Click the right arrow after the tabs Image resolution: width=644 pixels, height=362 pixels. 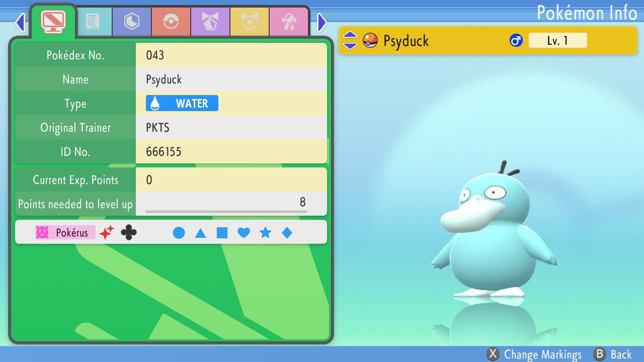(x=322, y=22)
